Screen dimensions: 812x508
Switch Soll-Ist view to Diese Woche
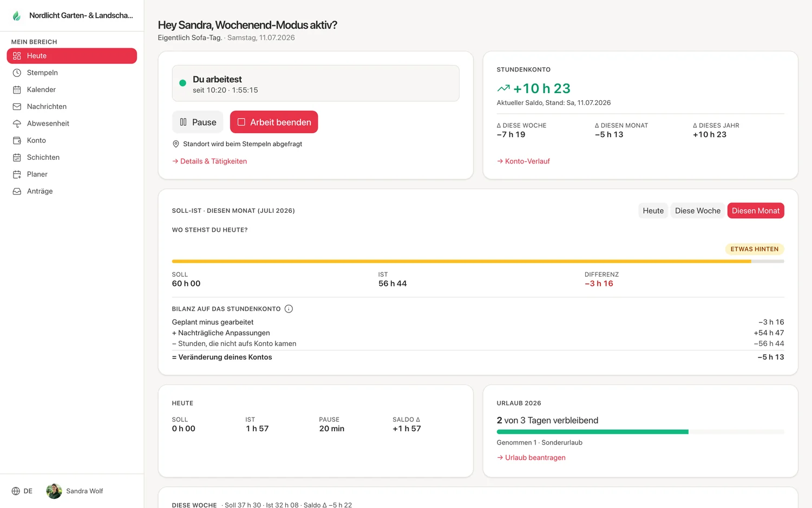point(697,211)
